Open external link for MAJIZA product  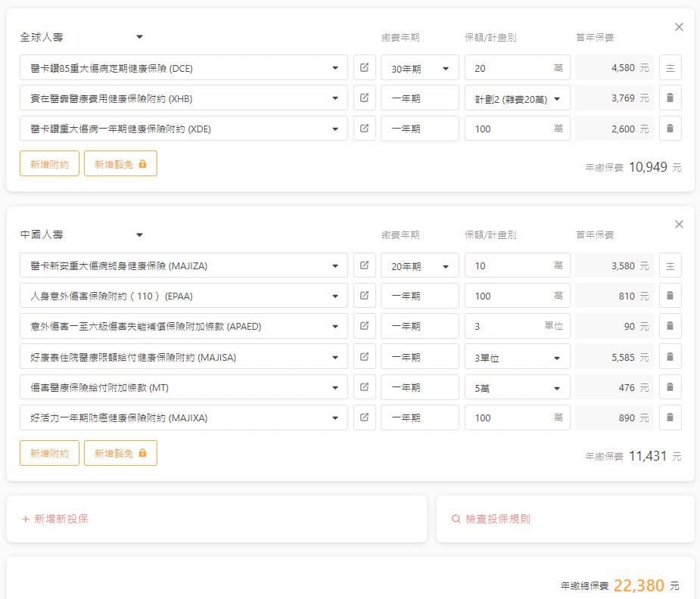click(364, 265)
